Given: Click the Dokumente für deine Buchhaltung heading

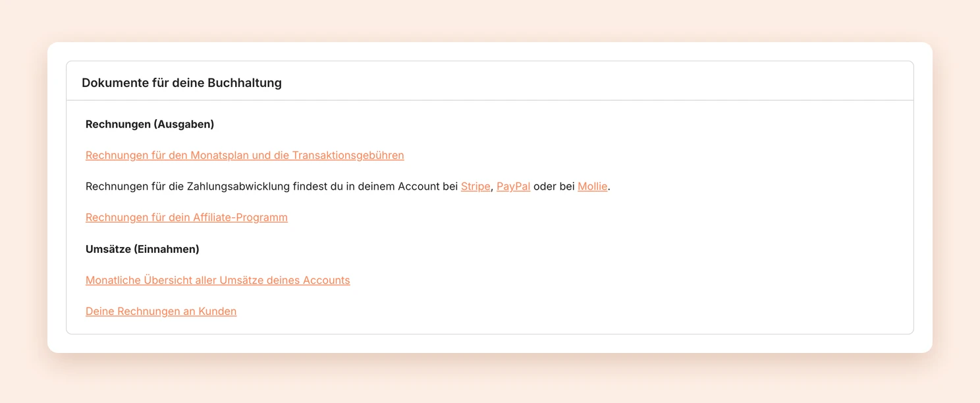Looking at the screenshot, I should coord(182,83).
